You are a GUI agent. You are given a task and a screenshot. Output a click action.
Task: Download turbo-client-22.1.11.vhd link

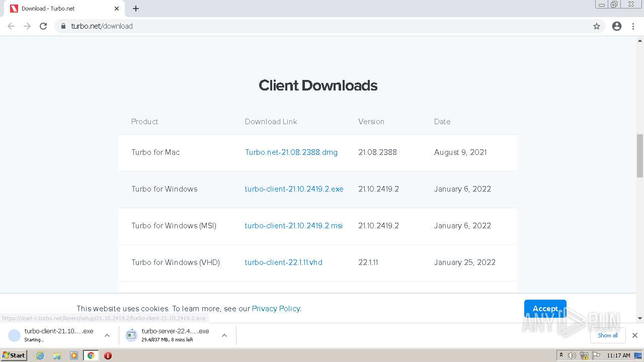click(x=284, y=262)
